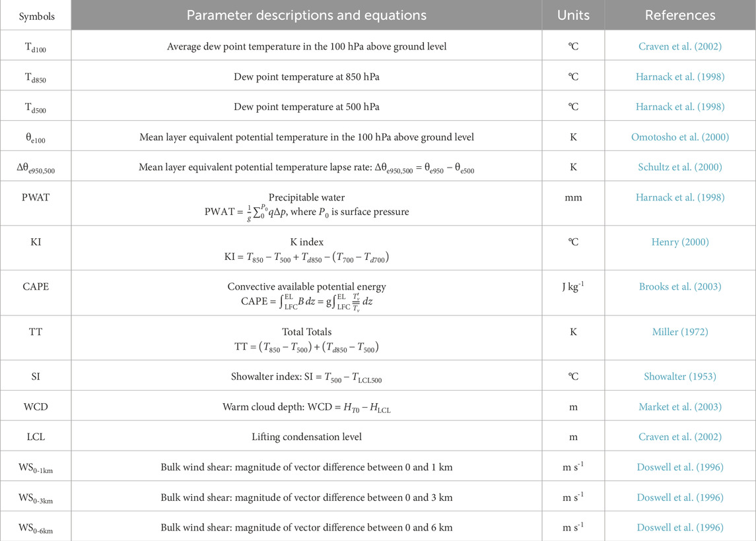Follow the Omotosho et al. (2000) reference link

pyautogui.click(x=679, y=137)
